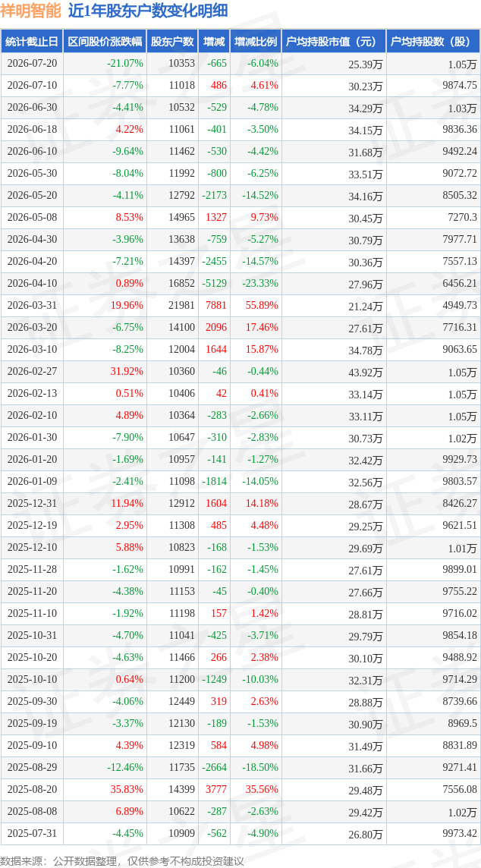The height and width of the screenshot is (868, 481).
Task: Click the 祥明智能 title text
Action: 31,11
